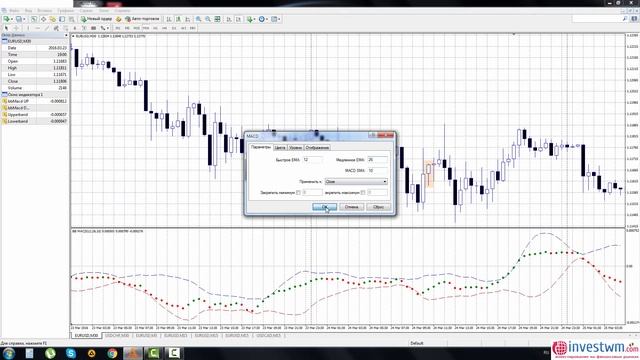
Task: Toggle the H4 timeframe button
Action: (164, 28)
